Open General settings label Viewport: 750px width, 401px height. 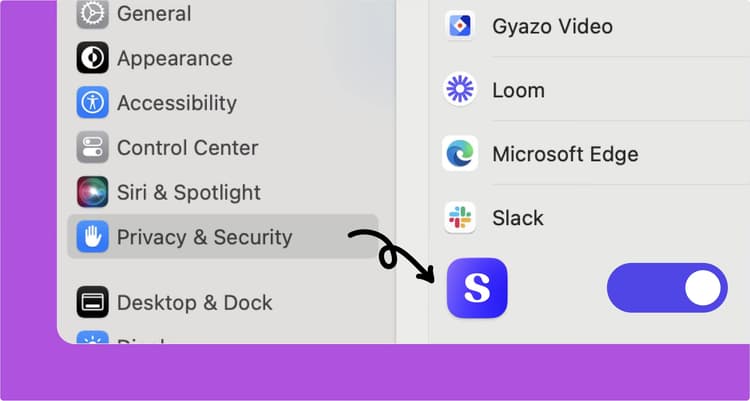tap(154, 14)
